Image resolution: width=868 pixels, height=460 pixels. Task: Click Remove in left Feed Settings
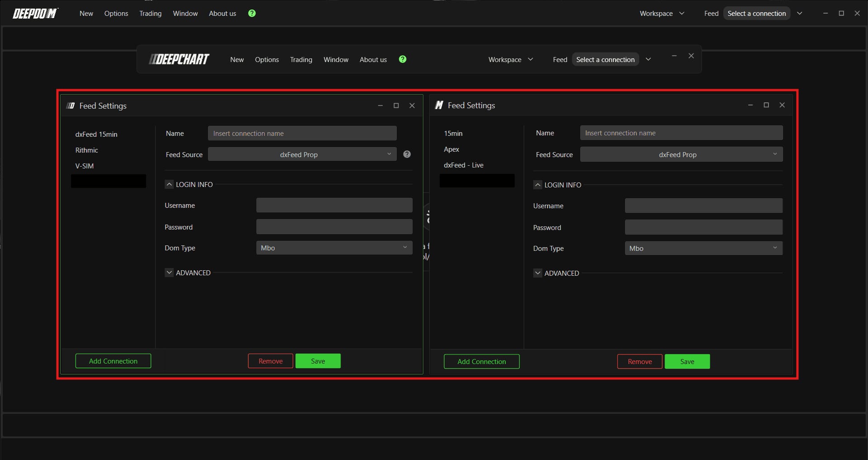coord(270,361)
